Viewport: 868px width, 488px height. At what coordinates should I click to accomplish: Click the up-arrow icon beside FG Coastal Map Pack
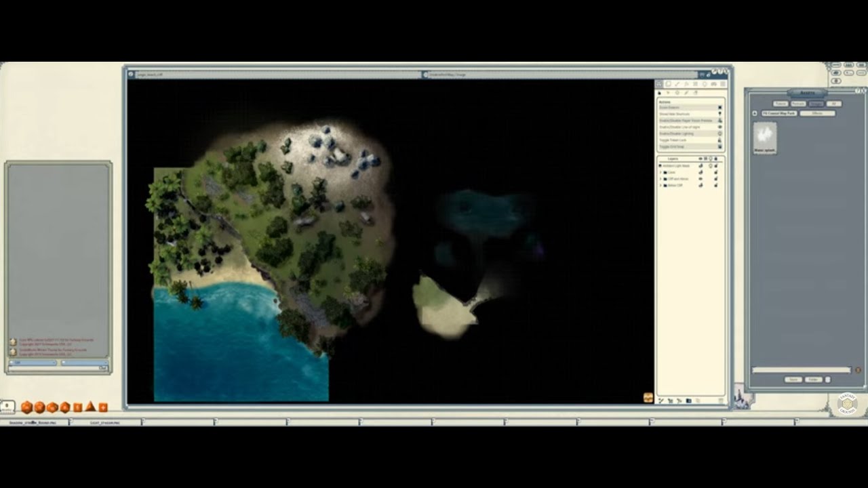pos(755,113)
